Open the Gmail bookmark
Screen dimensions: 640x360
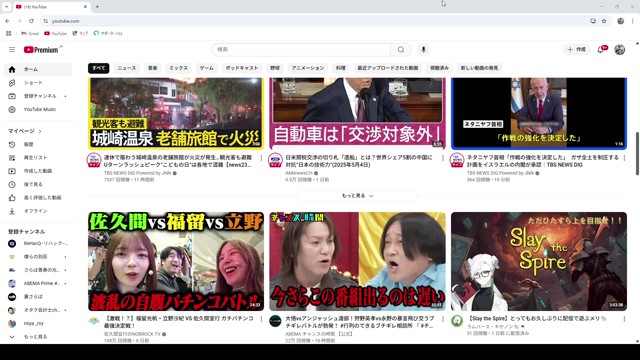(x=30, y=33)
